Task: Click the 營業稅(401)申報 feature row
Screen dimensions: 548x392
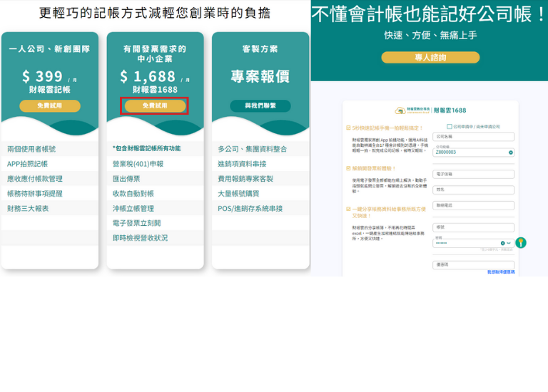Action: tap(155, 164)
